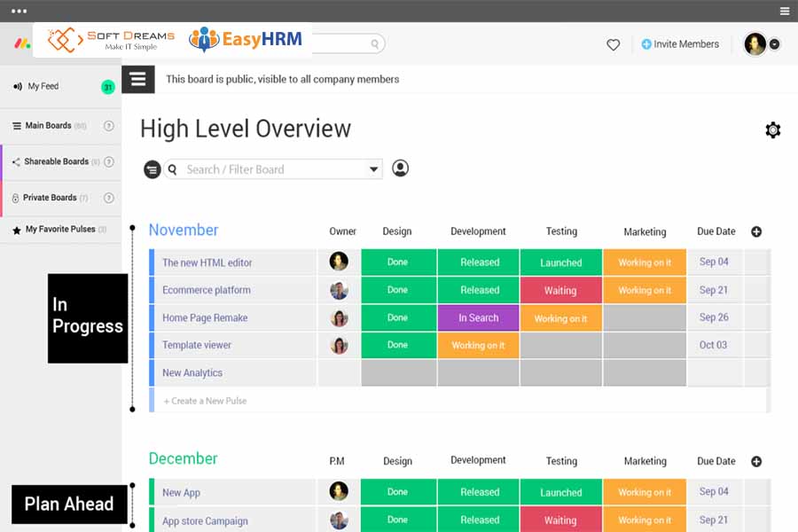
Task: Change Design status Done for The new HTML editor
Action: pos(399,262)
